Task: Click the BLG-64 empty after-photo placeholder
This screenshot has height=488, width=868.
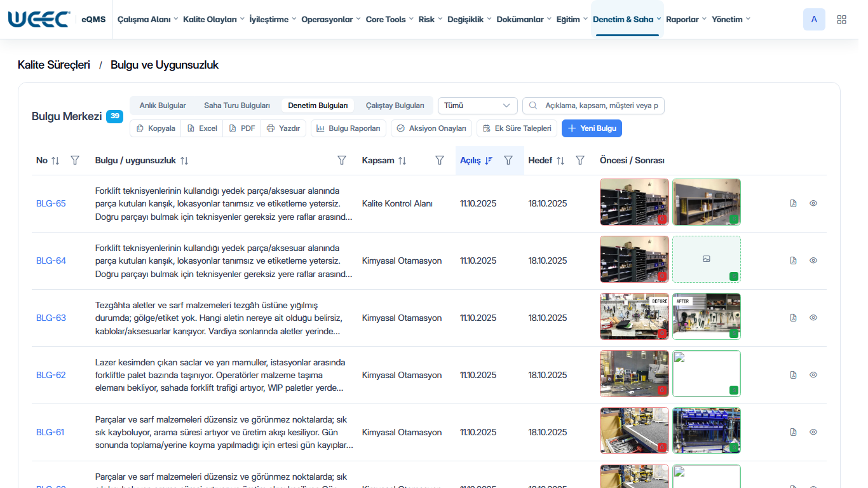Action: click(707, 259)
